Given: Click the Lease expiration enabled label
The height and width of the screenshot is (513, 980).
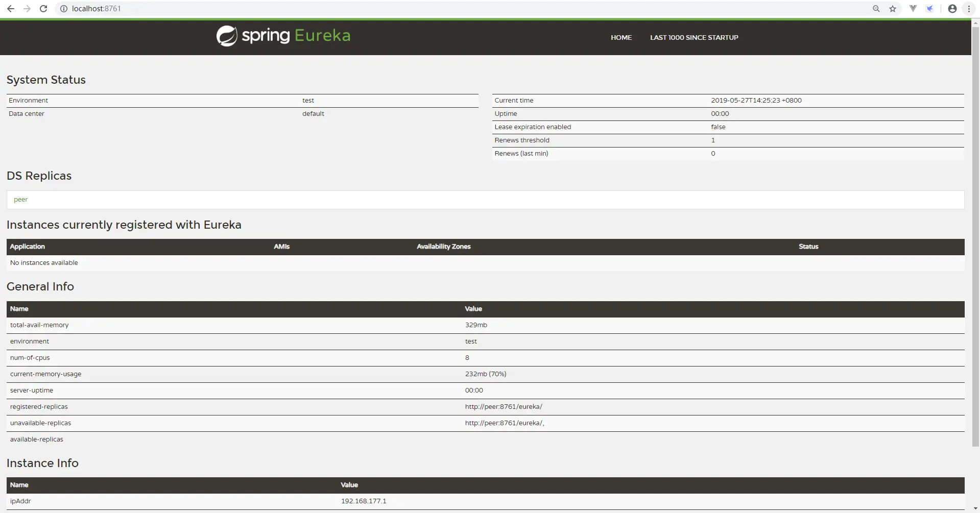Looking at the screenshot, I should [533, 127].
